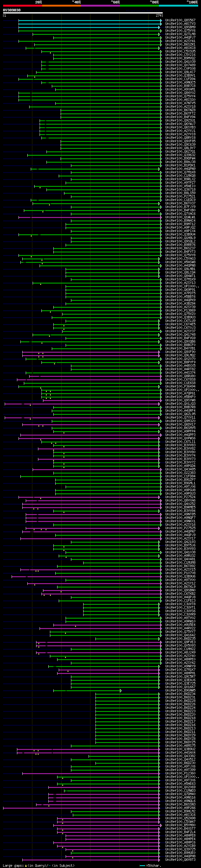Choose entry UniRef100_A7NTV5
Viewport: 201px width, 868px height.
pos(180,103)
